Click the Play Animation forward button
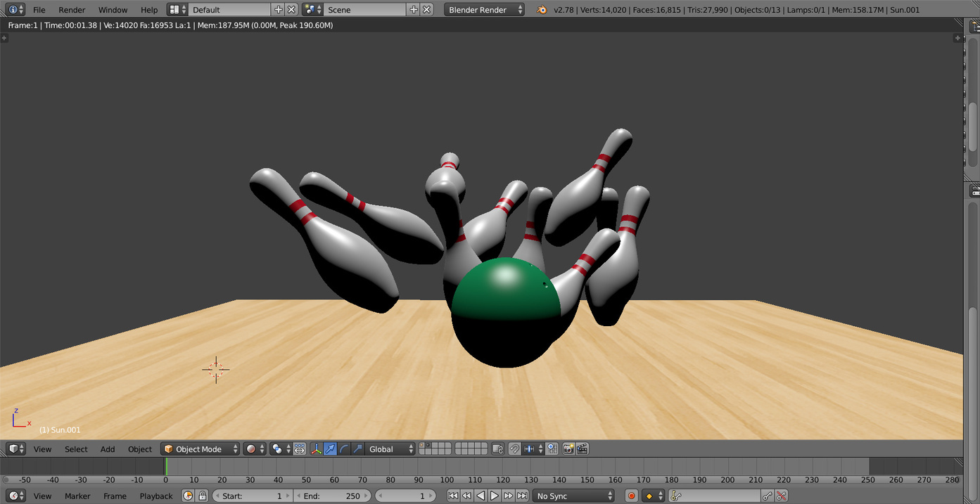This screenshot has height=504, width=980. [495, 496]
